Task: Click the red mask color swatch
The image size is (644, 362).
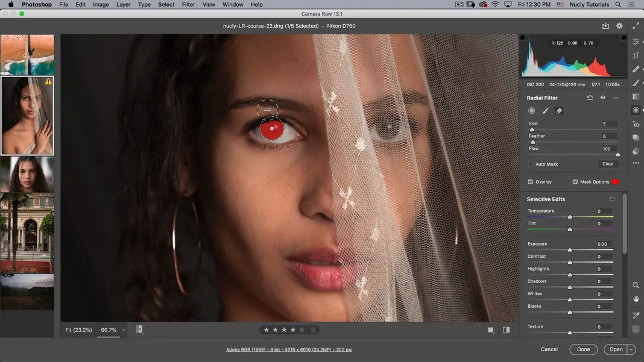Action: click(615, 182)
